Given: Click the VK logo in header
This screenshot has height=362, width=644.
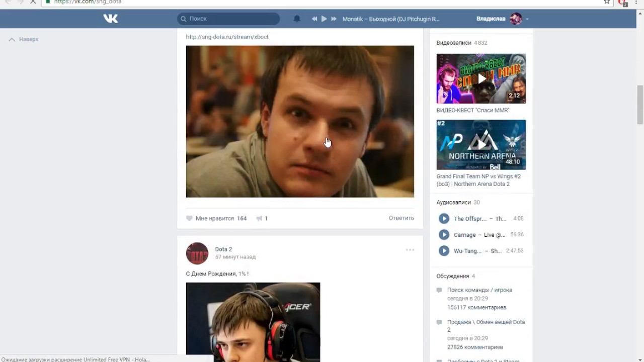Looking at the screenshot, I should coord(111,19).
